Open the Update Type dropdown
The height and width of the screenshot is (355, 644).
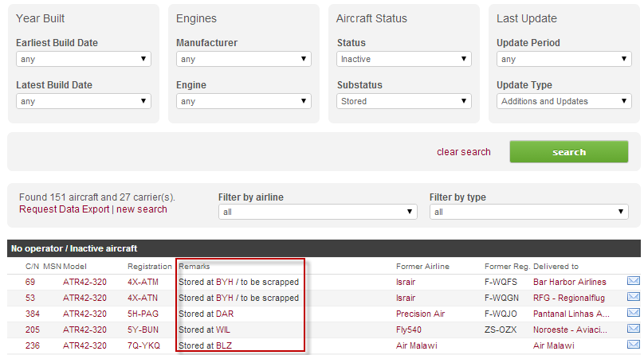pyautogui.click(x=564, y=101)
